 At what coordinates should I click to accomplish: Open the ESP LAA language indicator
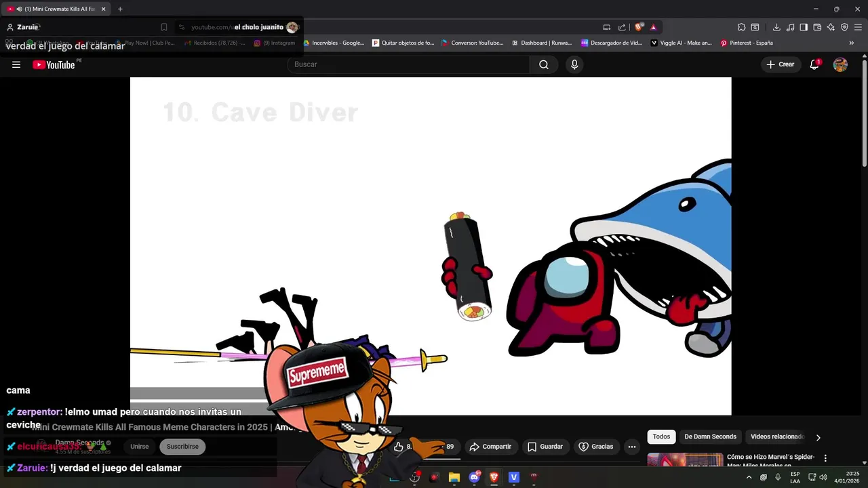coord(795,477)
